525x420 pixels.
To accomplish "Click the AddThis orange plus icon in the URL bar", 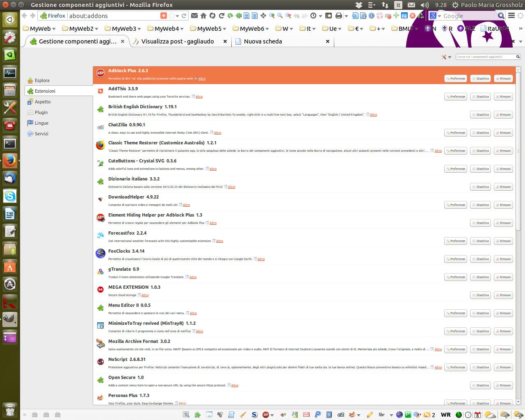I will coord(164,16).
